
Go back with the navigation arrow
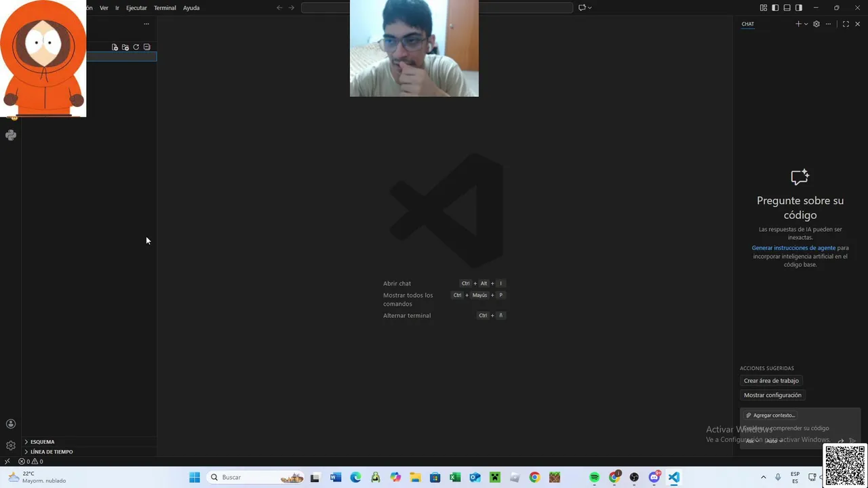tap(279, 7)
